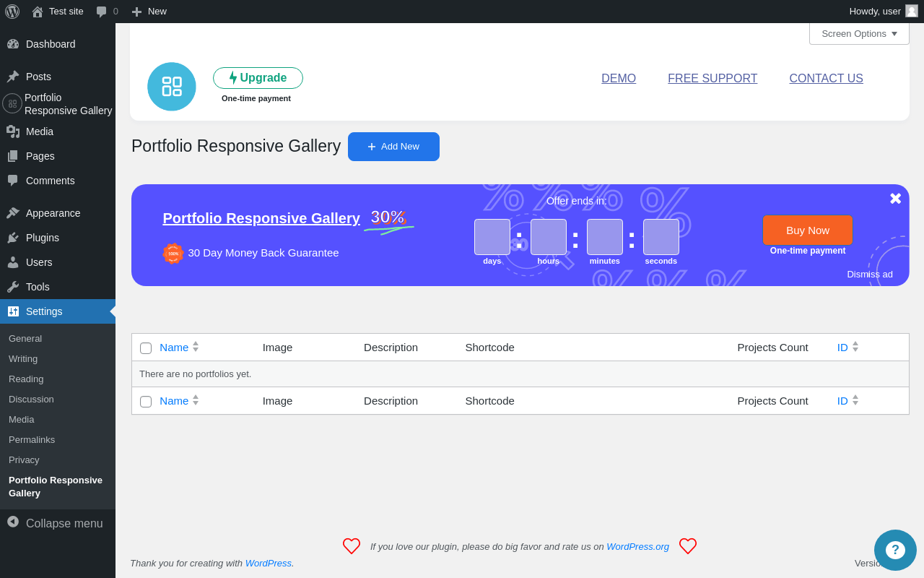Click the Plugins plug icon
Image resolution: width=924 pixels, height=578 pixels.
[x=13, y=238]
